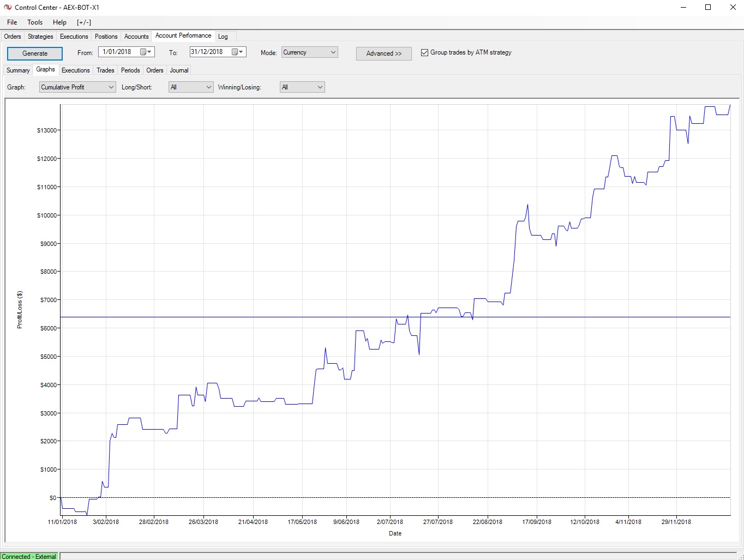Click the $7000 y-axis label
The image size is (744, 560).
click(50, 300)
